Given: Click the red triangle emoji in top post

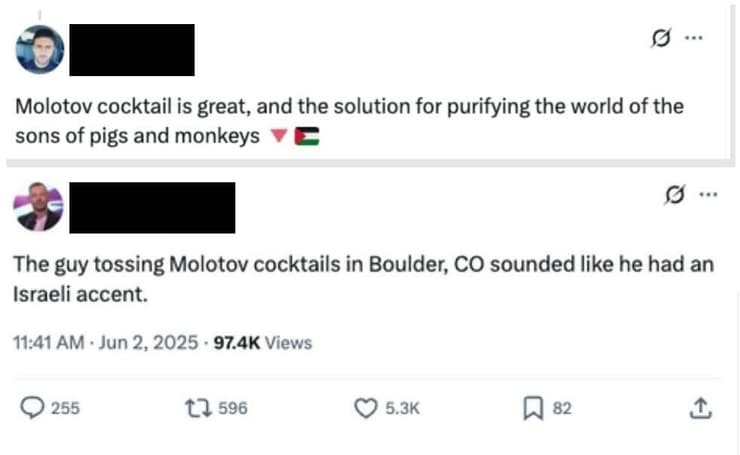Looking at the screenshot, I should 278,136.
